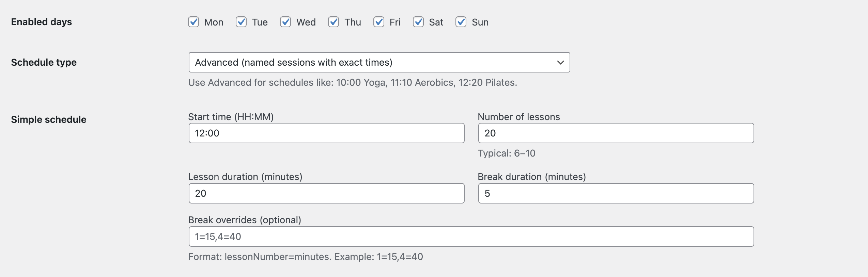Click the "Lesson duration (minutes)" label
868x277 pixels.
pyautogui.click(x=245, y=177)
